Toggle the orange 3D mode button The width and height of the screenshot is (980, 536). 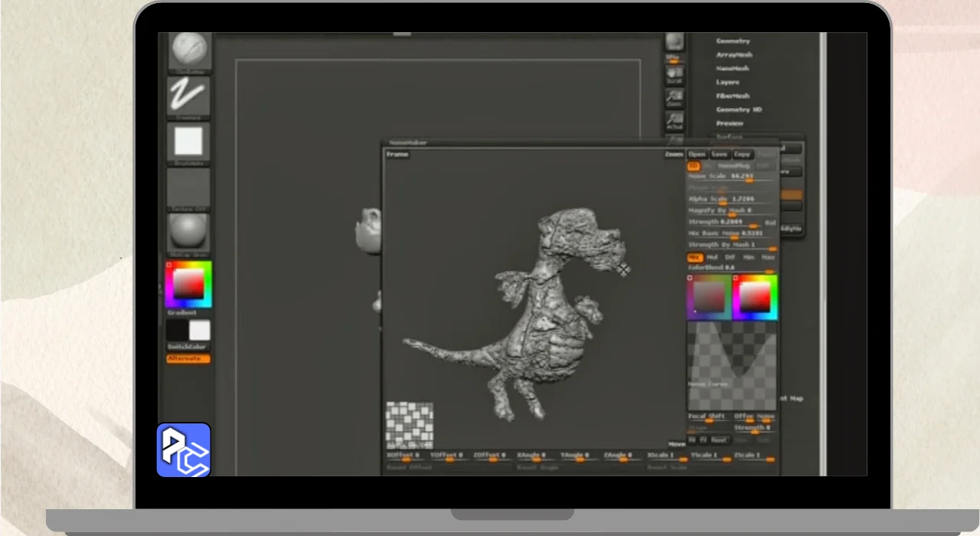click(694, 165)
